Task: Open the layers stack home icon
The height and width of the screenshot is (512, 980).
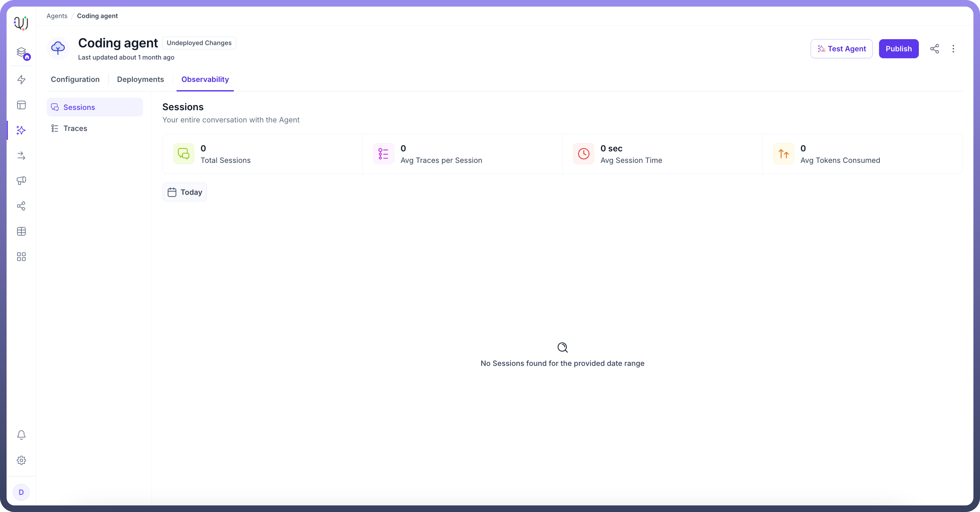Action: point(21,52)
